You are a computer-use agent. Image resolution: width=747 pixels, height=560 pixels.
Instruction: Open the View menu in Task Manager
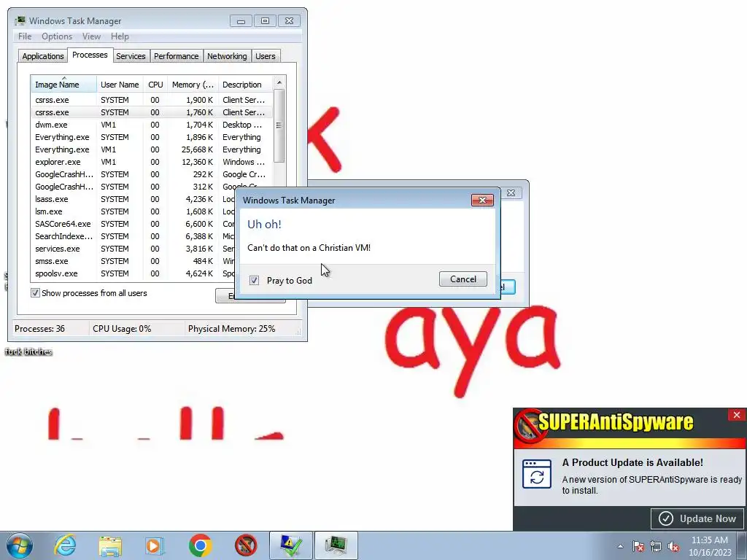click(x=91, y=36)
